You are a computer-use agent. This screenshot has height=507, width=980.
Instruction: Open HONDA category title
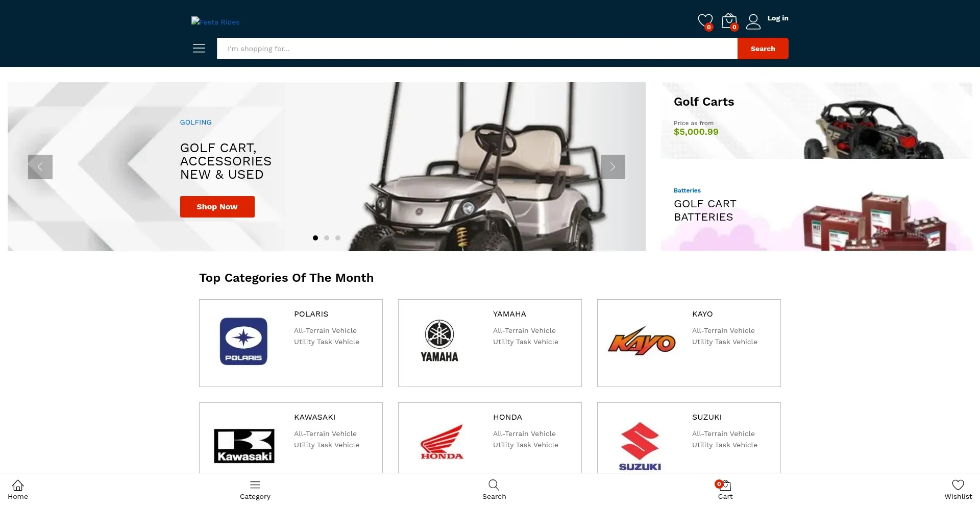point(508,417)
